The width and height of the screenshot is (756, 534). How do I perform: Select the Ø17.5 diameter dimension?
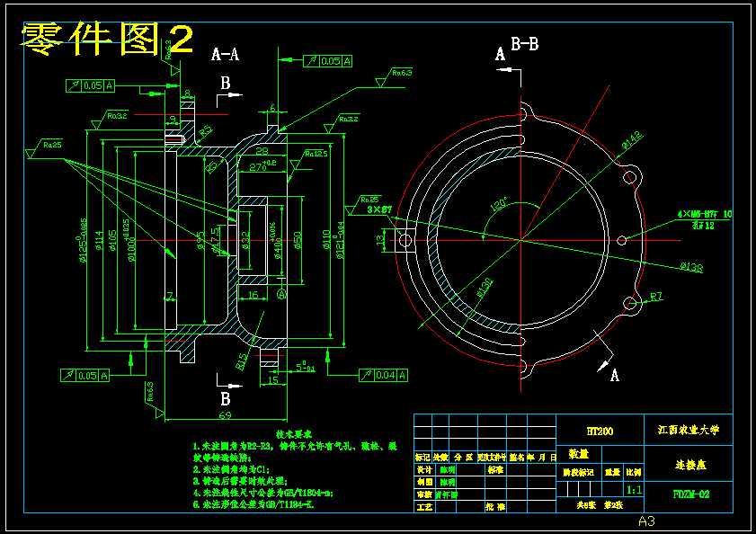point(215,240)
